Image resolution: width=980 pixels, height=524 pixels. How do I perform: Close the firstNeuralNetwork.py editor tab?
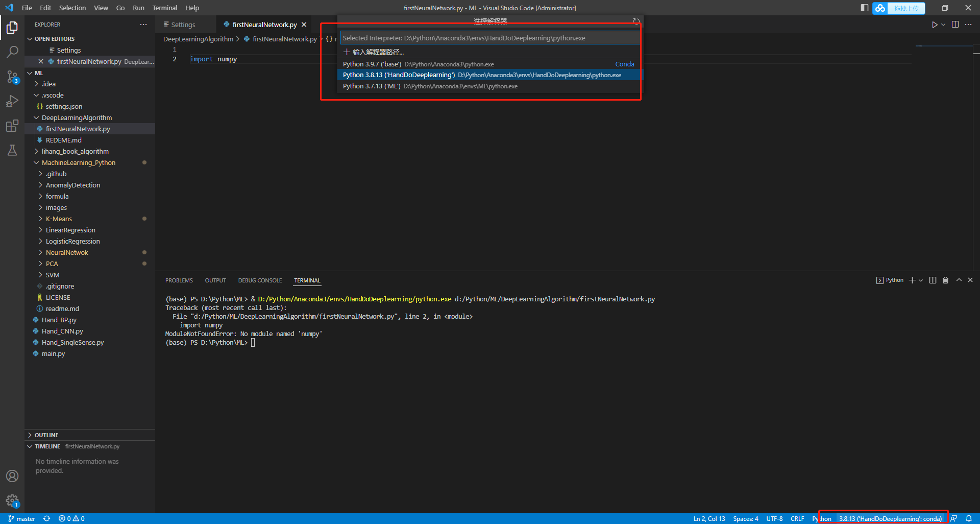304,25
